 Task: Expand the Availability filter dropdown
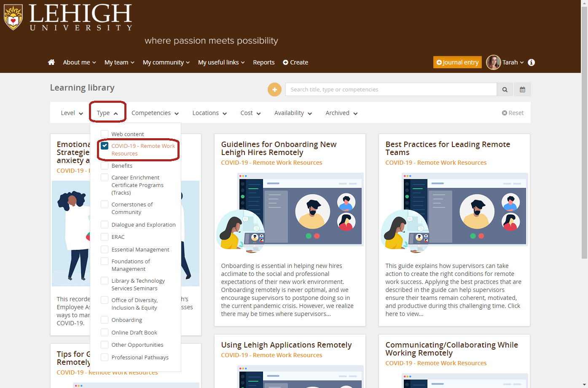point(293,113)
